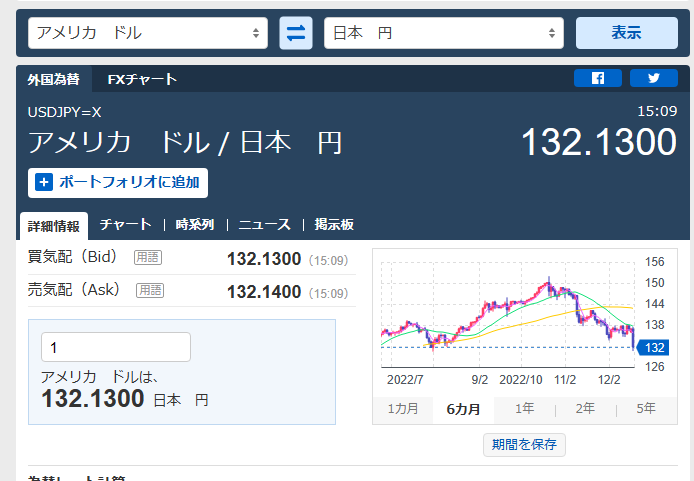Share page via Facebook icon
The height and width of the screenshot is (481, 694).
click(x=598, y=78)
